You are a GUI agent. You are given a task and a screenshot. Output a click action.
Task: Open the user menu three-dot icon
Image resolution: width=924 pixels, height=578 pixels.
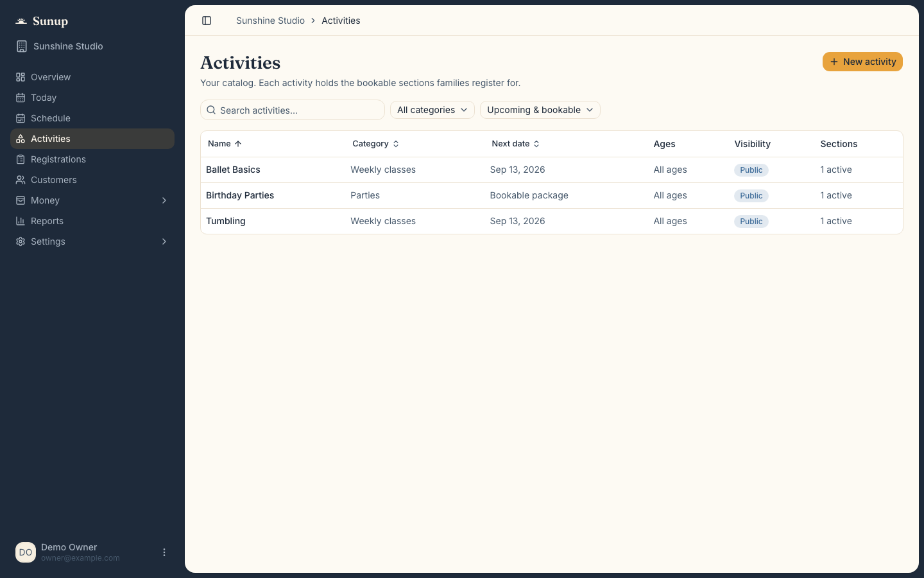pyautogui.click(x=164, y=552)
